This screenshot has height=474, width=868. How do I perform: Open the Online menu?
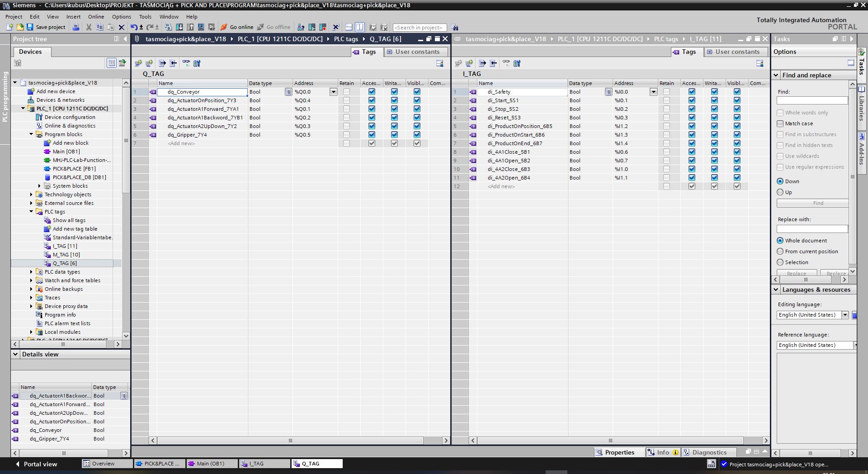pos(96,17)
